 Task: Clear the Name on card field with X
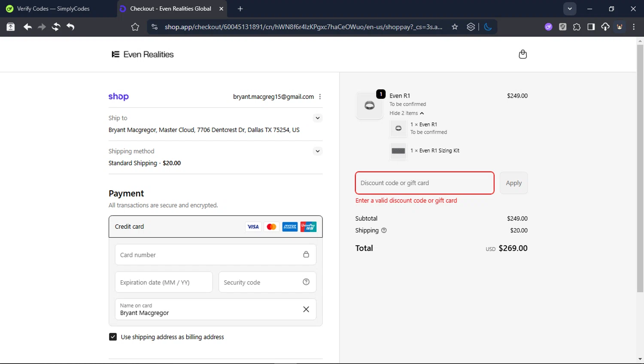tap(306, 309)
